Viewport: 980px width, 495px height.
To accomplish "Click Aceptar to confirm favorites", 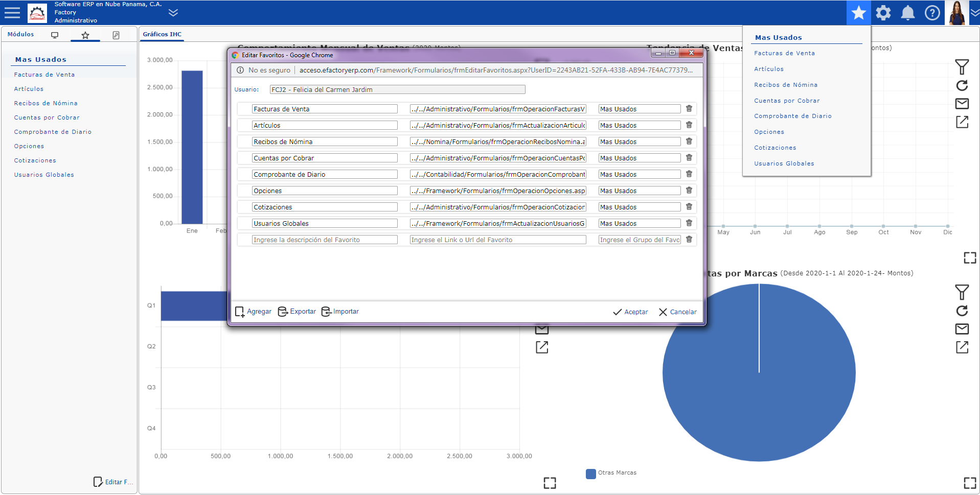I will [630, 312].
